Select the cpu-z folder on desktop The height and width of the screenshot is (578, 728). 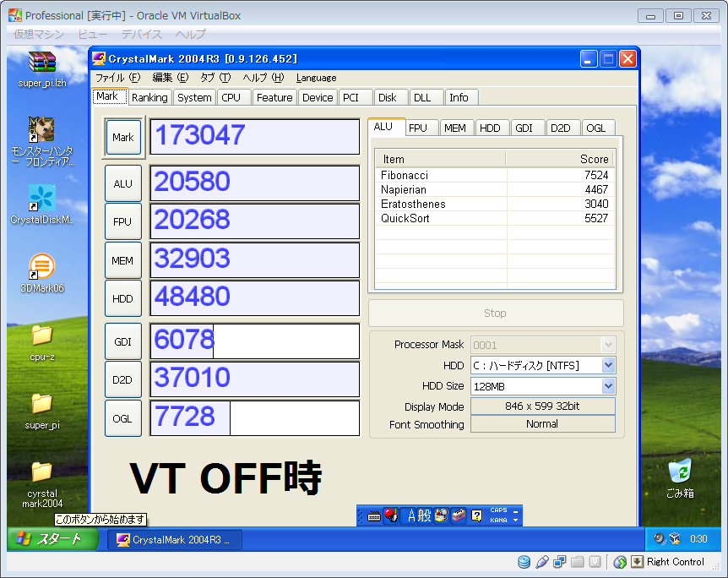(x=41, y=335)
